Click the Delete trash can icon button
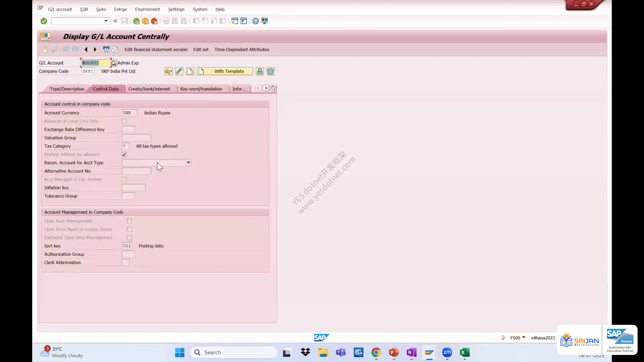Screen dimensions: 644x362 270,71
